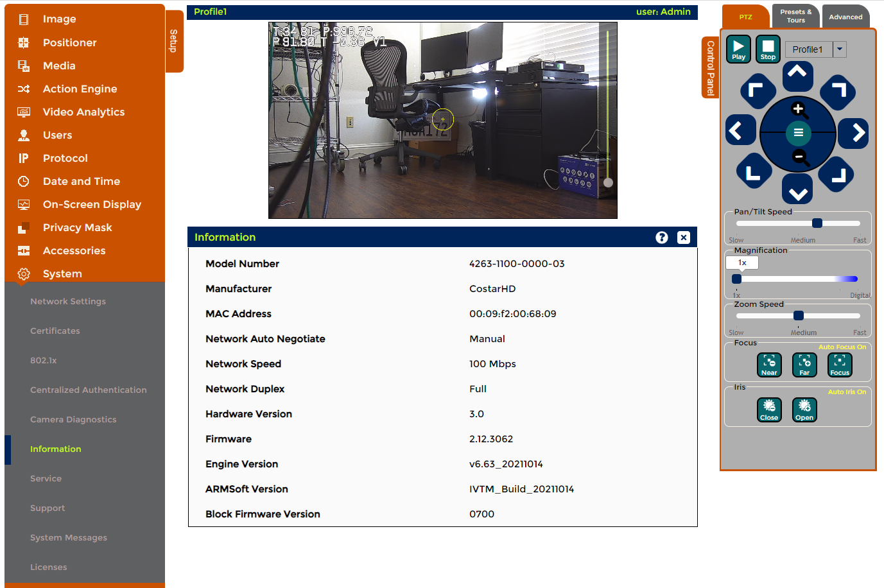
Task: Open the Support page
Action: coord(48,508)
